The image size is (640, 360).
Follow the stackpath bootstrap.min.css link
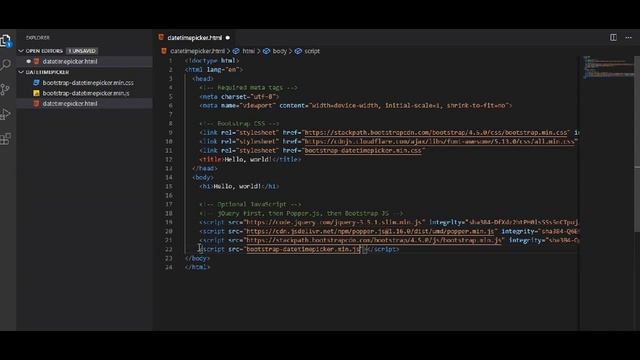click(x=436, y=132)
